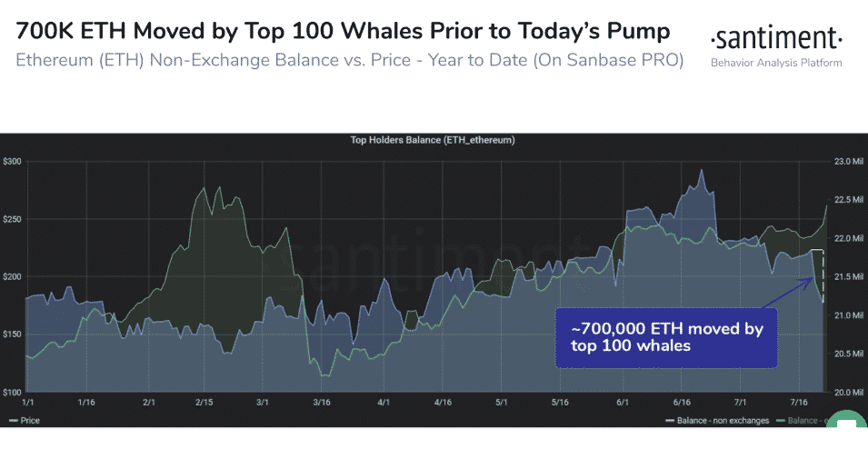This screenshot has width=868, height=469.
Task: Click the $300 price axis label
Action: point(12,162)
